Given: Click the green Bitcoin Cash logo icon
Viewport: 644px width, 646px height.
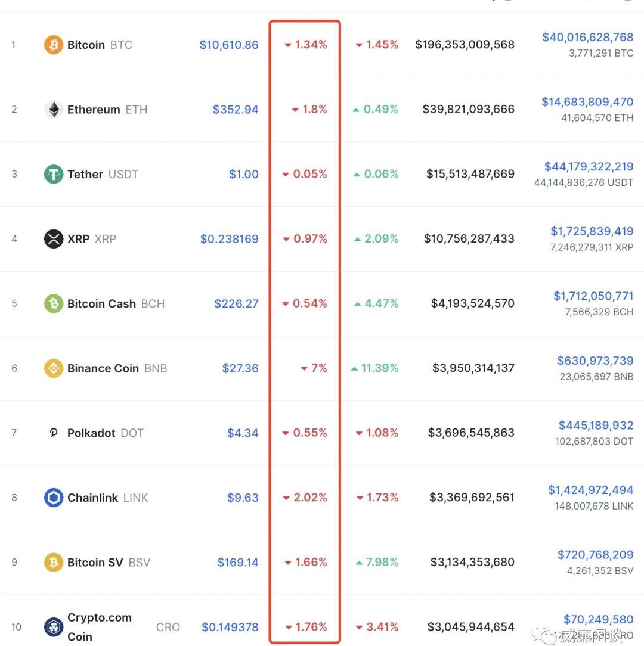Looking at the screenshot, I should click(54, 303).
